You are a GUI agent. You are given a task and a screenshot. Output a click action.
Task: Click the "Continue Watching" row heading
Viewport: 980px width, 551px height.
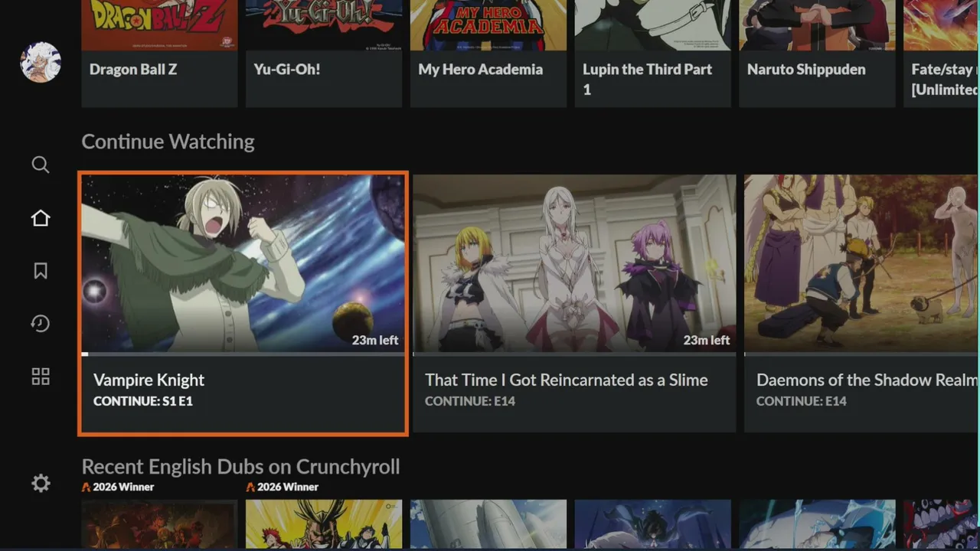click(168, 142)
